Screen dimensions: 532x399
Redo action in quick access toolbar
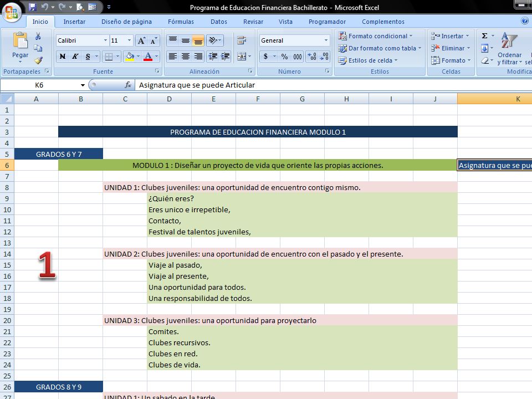pos(62,7)
